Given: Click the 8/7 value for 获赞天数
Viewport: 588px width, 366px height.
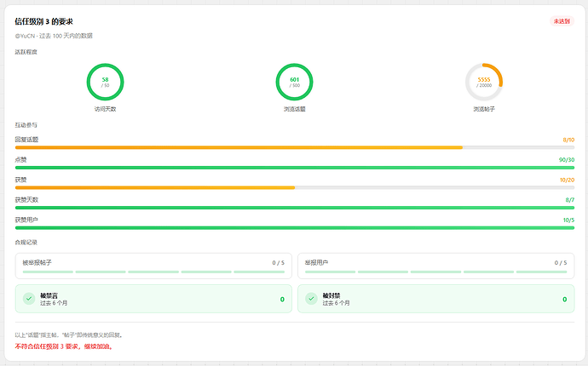Looking at the screenshot, I should 569,200.
